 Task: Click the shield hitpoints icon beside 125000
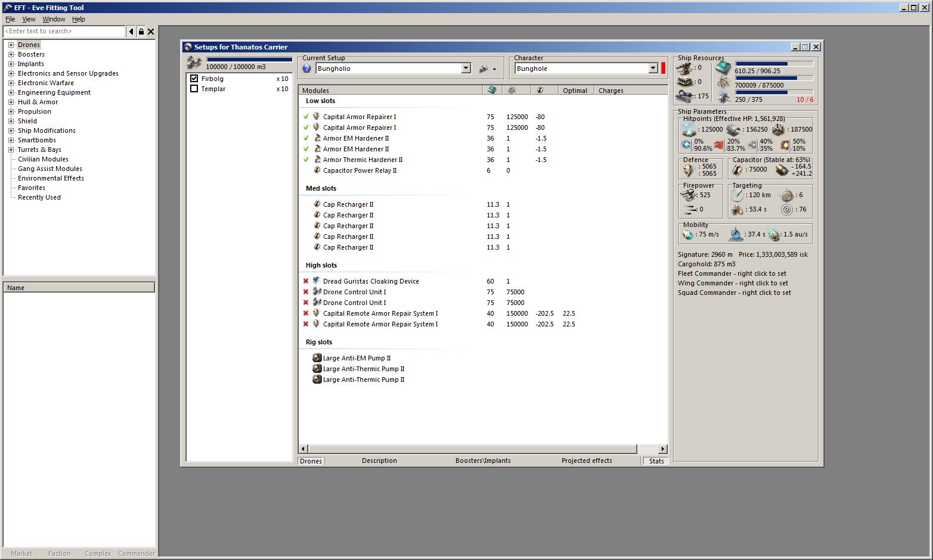coord(689,129)
